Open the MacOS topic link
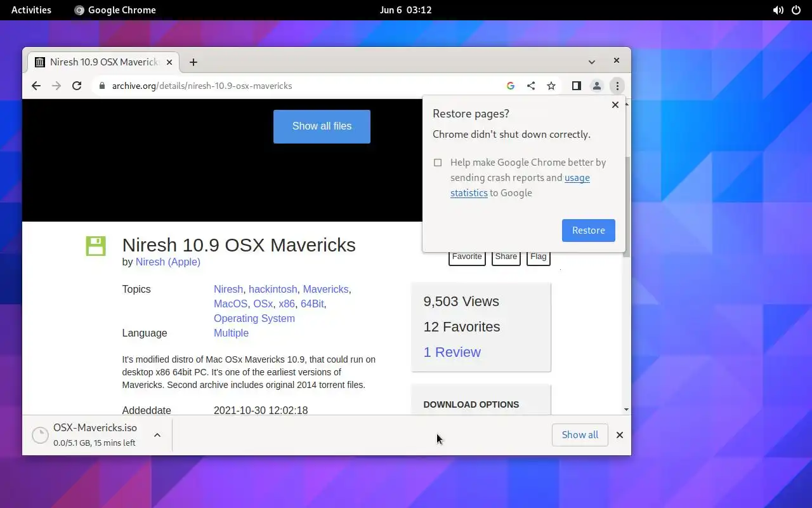The height and width of the screenshot is (508, 812). tap(230, 304)
